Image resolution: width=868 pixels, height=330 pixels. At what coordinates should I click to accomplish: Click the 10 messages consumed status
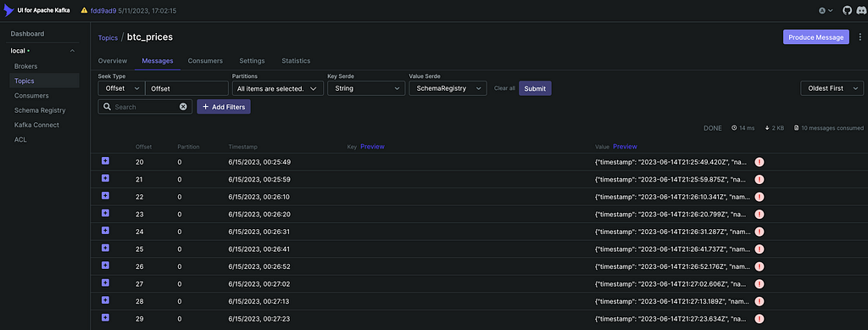pyautogui.click(x=828, y=128)
